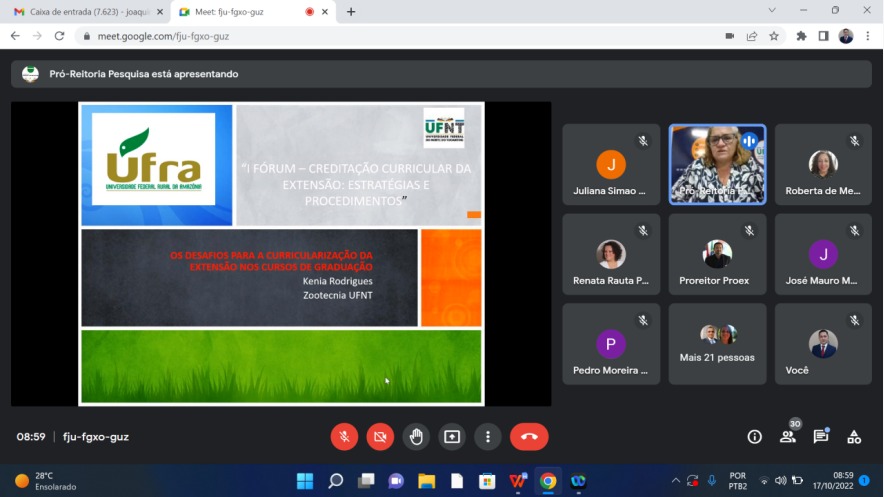884x497 pixels.
Task: Show the participants list panel
Action: 788,436
